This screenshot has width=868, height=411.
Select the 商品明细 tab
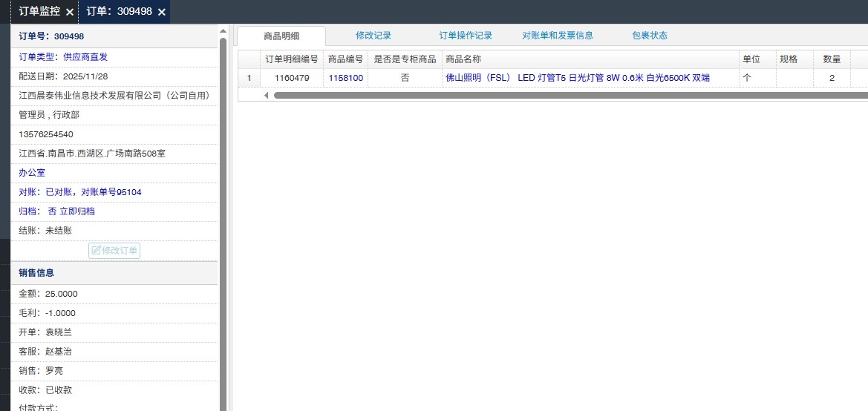pyautogui.click(x=281, y=36)
